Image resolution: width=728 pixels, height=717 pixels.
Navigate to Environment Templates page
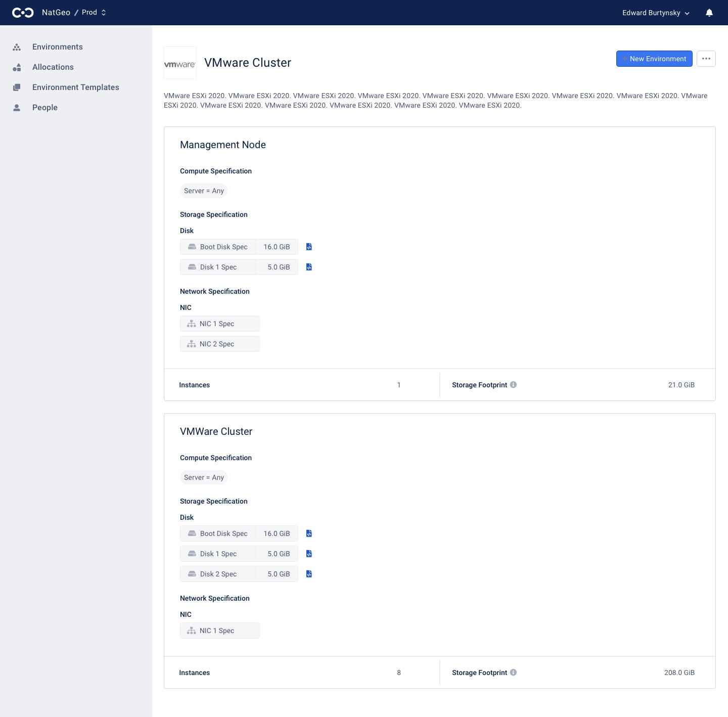click(75, 87)
